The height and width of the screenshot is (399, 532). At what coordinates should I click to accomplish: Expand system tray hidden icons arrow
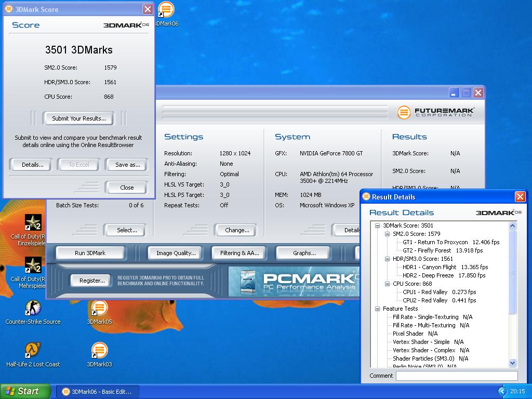click(x=502, y=391)
